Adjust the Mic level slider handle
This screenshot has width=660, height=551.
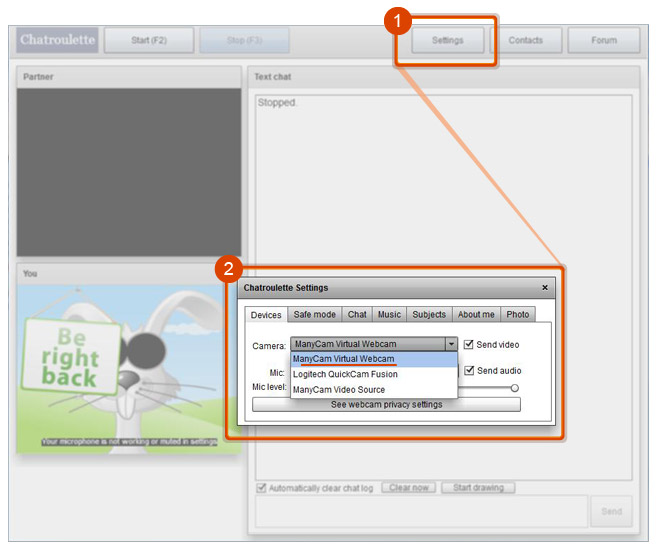[514, 388]
